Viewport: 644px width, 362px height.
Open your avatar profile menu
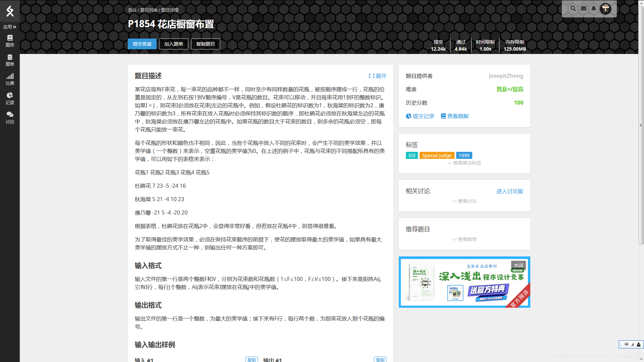606,9
